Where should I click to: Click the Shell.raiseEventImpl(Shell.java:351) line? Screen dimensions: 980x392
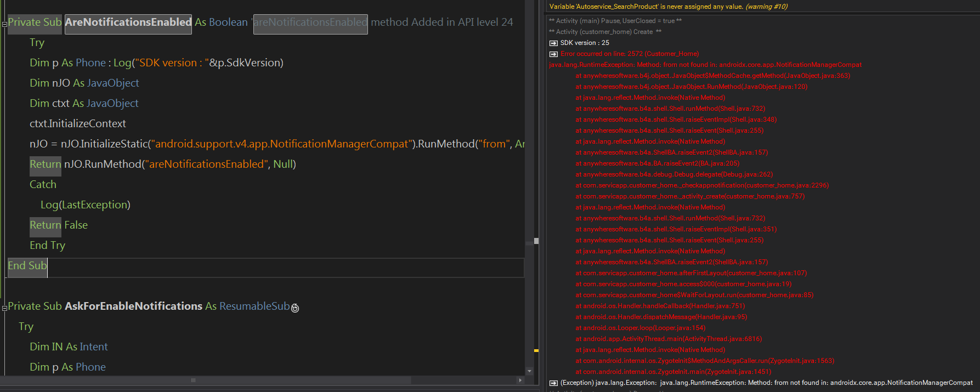pos(676,229)
